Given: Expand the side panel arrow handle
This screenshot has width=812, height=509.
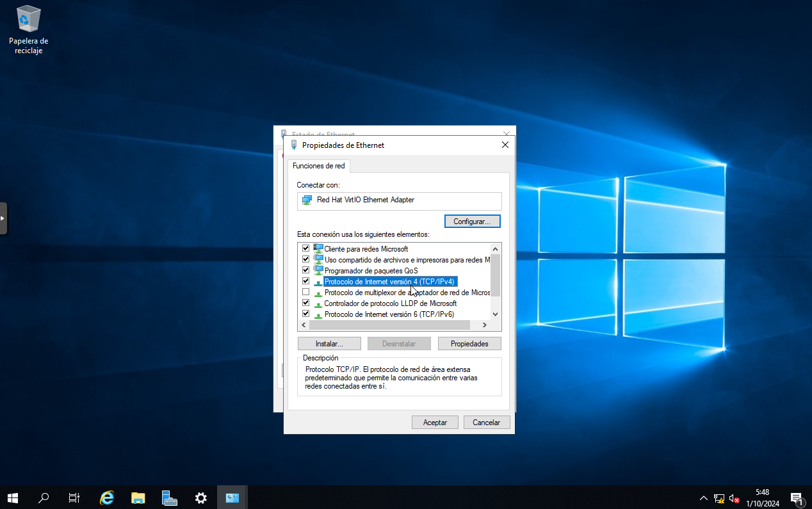Looking at the screenshot, I should [x=3, y=218].
